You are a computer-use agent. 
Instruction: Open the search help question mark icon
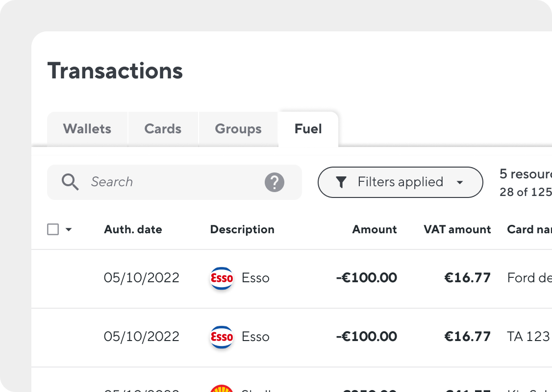click(x=274, y=182)
